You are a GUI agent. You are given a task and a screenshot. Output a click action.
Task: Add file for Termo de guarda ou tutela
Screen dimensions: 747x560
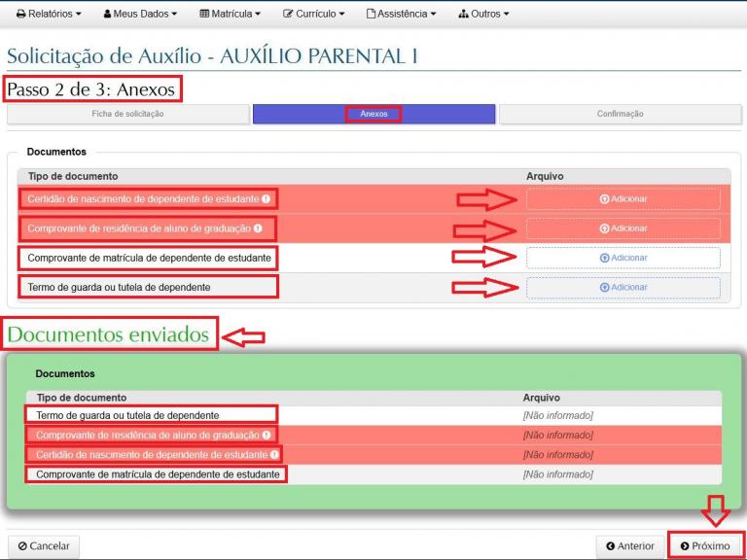click(x=623, y=288)
